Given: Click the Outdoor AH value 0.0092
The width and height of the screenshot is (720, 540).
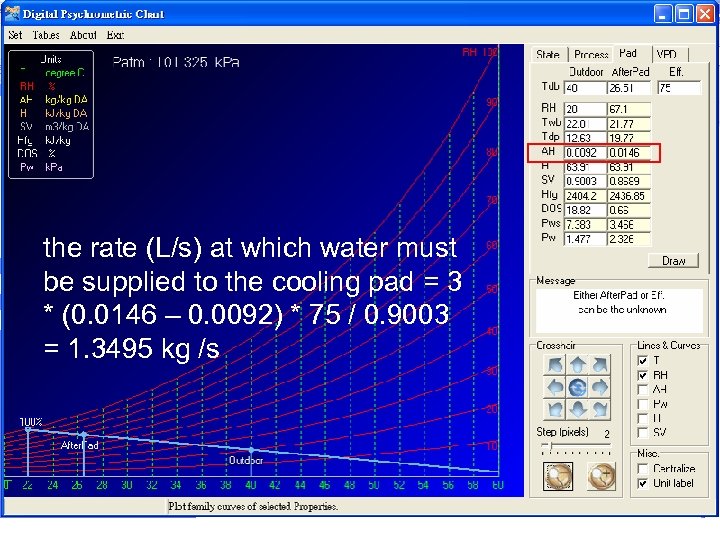Looking at the screenshot, I should (x=585, y=152).
